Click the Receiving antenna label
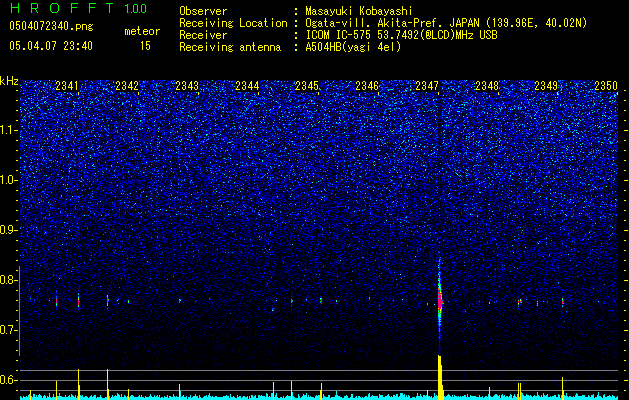This screenshot has width=629, height=400. point(230,47)
